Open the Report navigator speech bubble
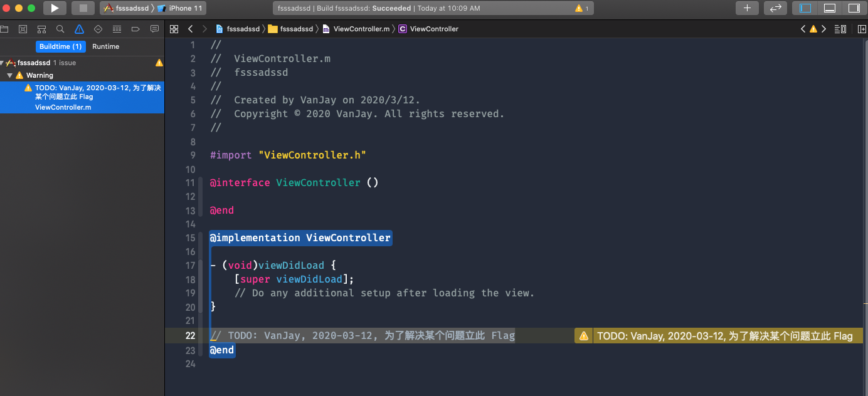Screen dimensions: 868x396 tap(154, 29)
